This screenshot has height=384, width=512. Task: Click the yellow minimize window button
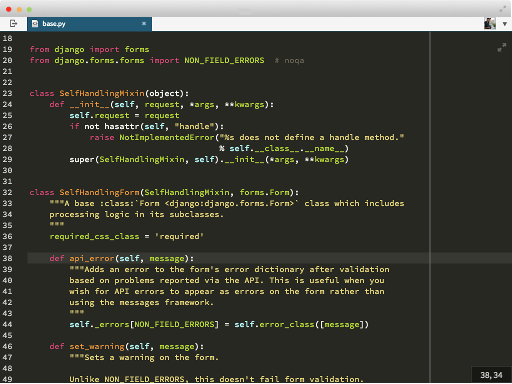tap(19, 9)
